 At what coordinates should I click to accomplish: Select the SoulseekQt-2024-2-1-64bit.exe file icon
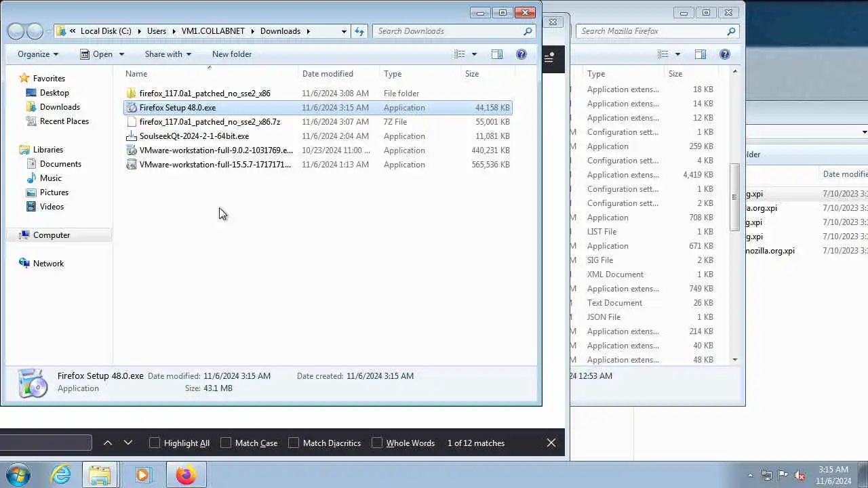coord(132,136)
